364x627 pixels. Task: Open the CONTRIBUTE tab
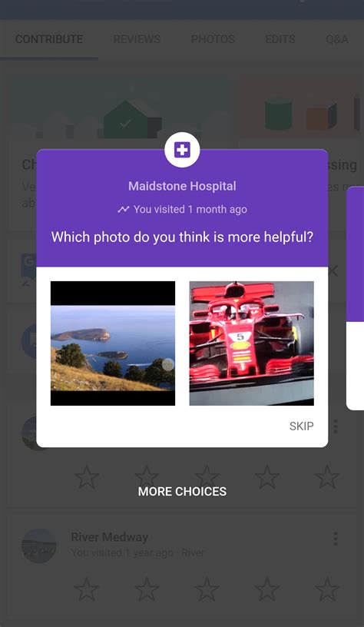49,39
